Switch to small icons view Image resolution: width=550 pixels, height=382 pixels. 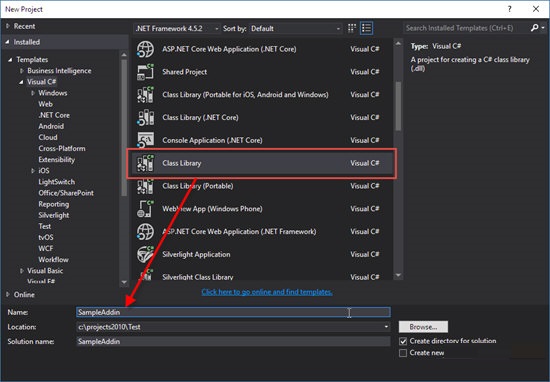tap(352, 28)
